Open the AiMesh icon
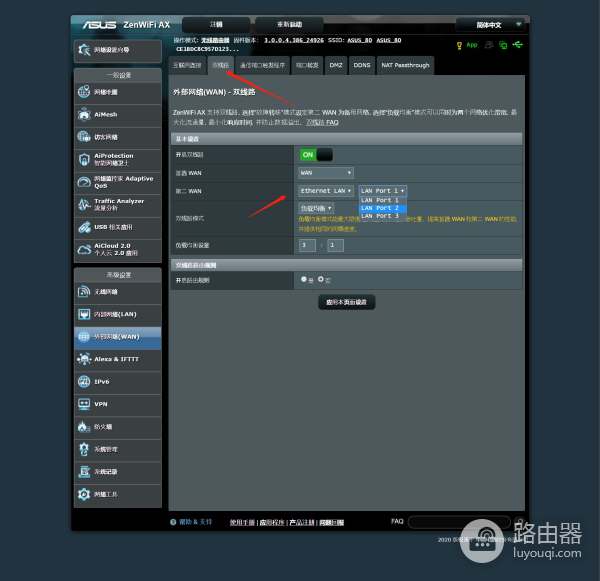 point(84,114)
